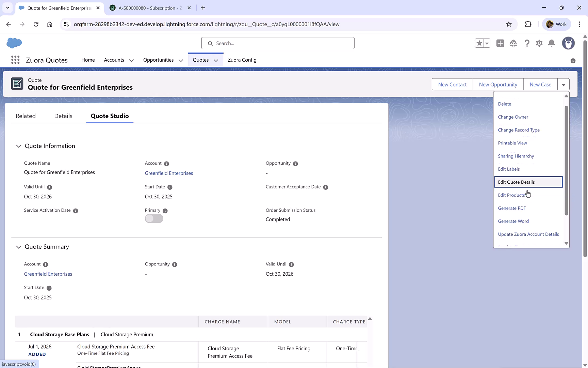Screen dimensions: 588x368
Task: Bookmark the page with the star icon
Action: coord(509,24)
